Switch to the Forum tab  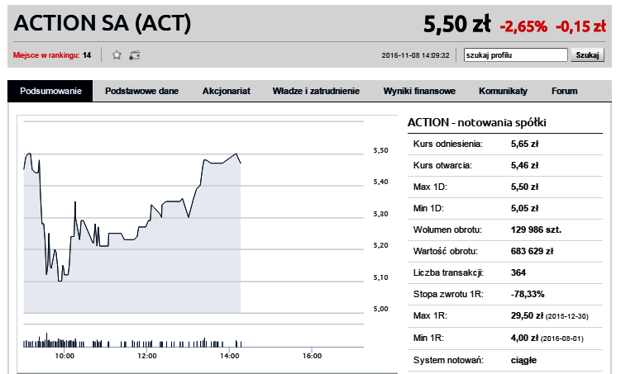(x=564, y=91)
